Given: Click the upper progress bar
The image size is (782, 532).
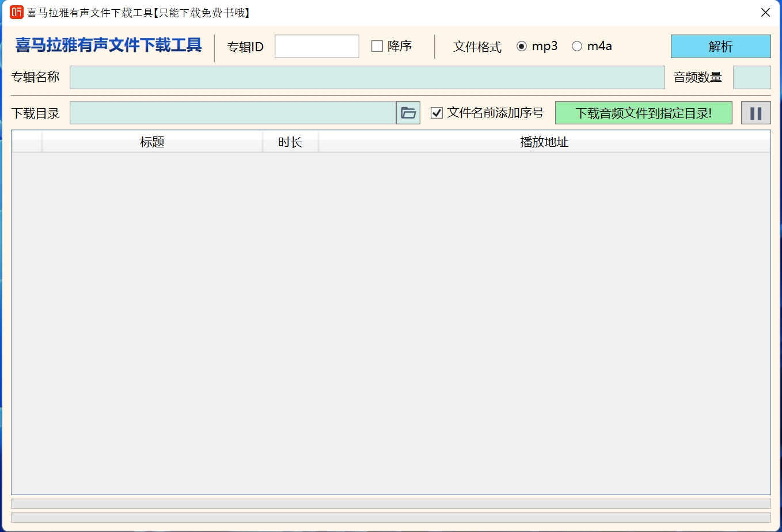Looking at the screenshot, I should (x=390, y=504).
